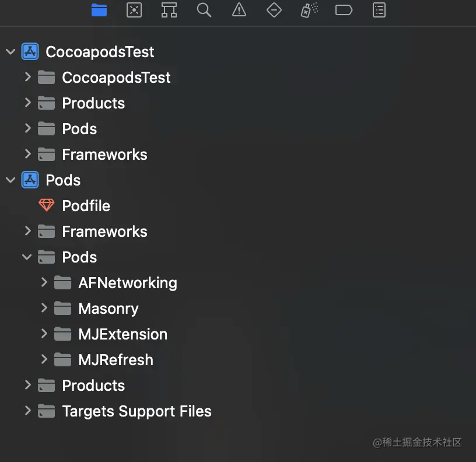Viewport: 476px width, 462px height.
Task: Open the Symbol navigator hierarchy icon
Action: coord(169,10)
